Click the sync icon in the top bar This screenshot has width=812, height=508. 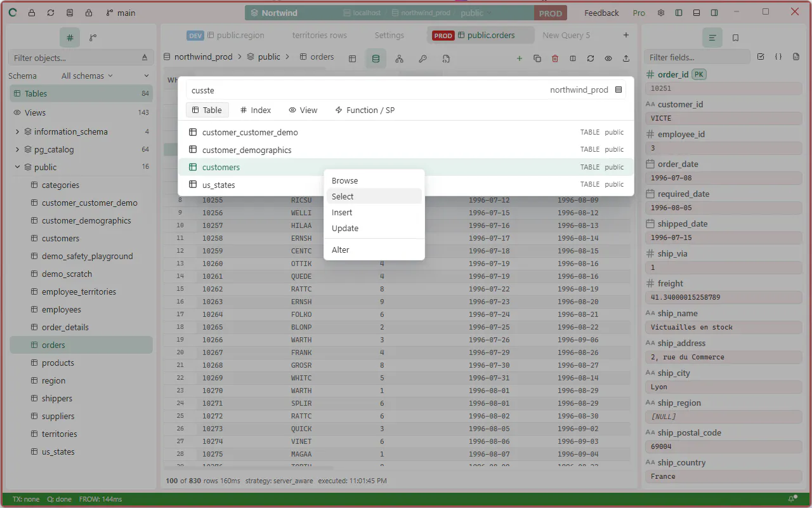[x=51, y=13]
